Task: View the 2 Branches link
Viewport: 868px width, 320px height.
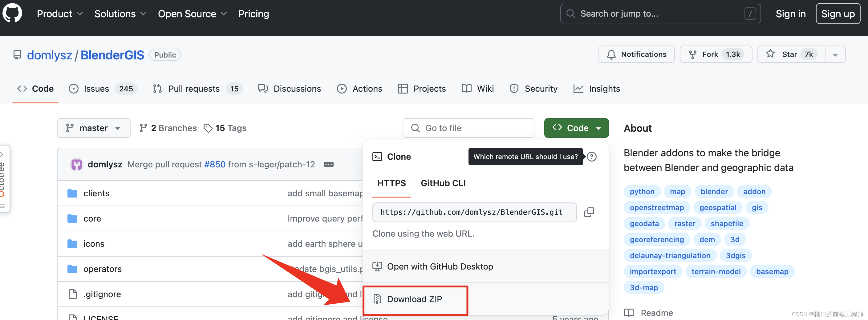Action: (168, 128)
